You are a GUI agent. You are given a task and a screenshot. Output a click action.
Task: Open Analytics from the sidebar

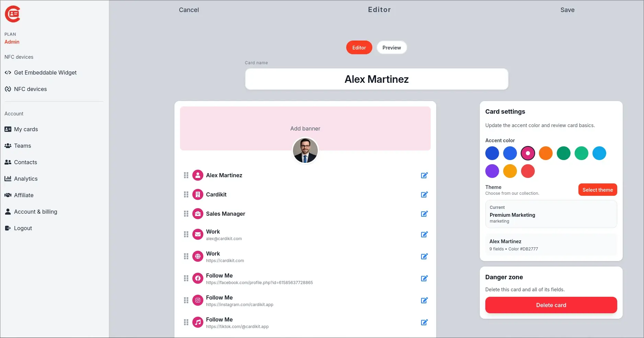pyautogui.click(x=26, y=179)
